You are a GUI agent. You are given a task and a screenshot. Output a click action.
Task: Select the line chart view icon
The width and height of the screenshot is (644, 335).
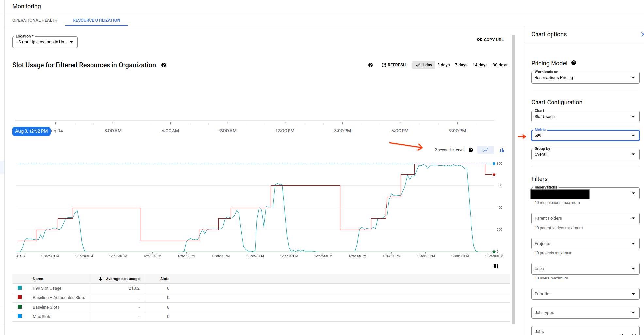click(x=486, y=150)
